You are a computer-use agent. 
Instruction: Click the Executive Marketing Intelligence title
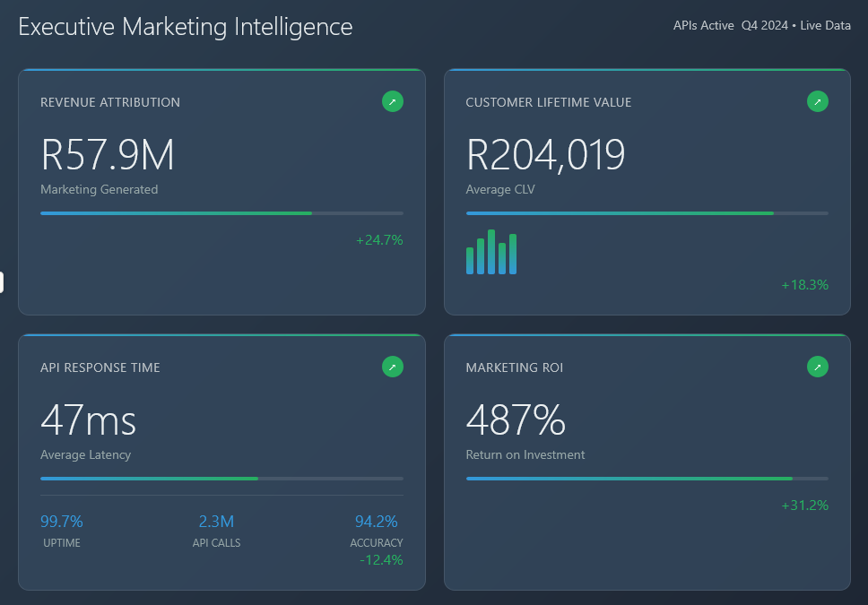[x=186, y=27]
